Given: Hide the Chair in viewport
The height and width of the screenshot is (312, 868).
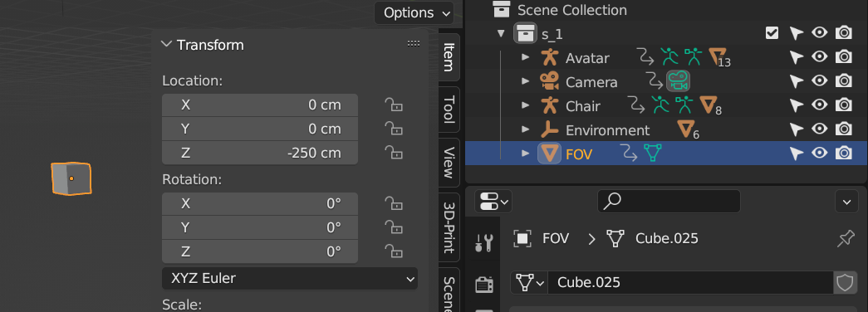Looking at the screenshot, I should pyautogui.click(x=819, y=105).
